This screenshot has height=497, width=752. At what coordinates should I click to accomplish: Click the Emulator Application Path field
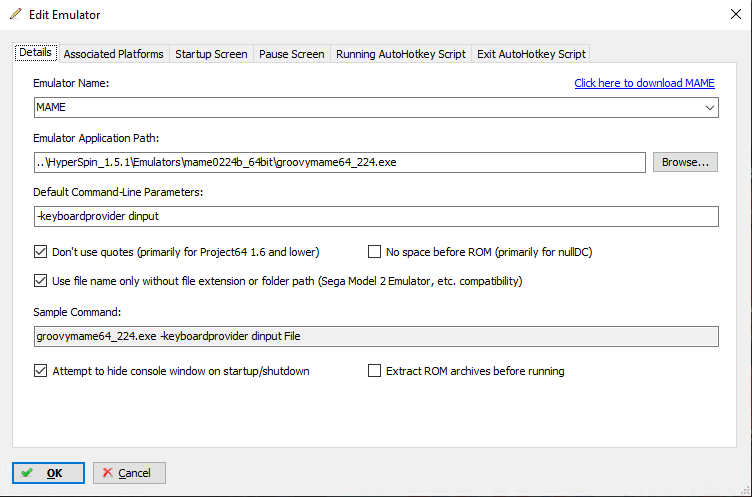(340, 162)
